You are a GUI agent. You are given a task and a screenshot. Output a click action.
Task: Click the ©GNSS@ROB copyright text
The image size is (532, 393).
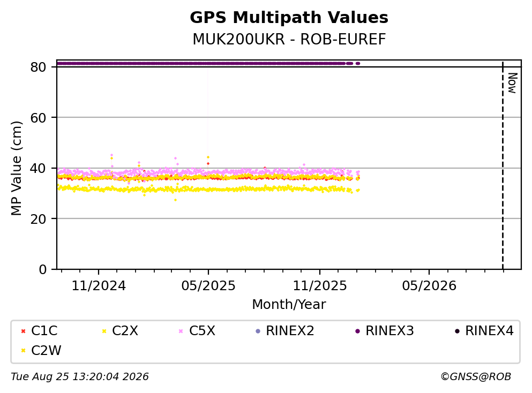click(476, 377)
